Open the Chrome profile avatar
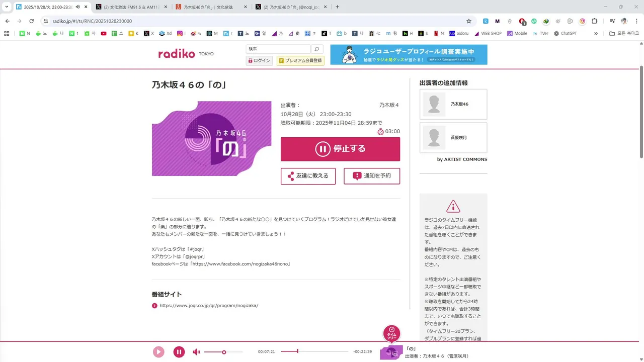 pos(624,21)
